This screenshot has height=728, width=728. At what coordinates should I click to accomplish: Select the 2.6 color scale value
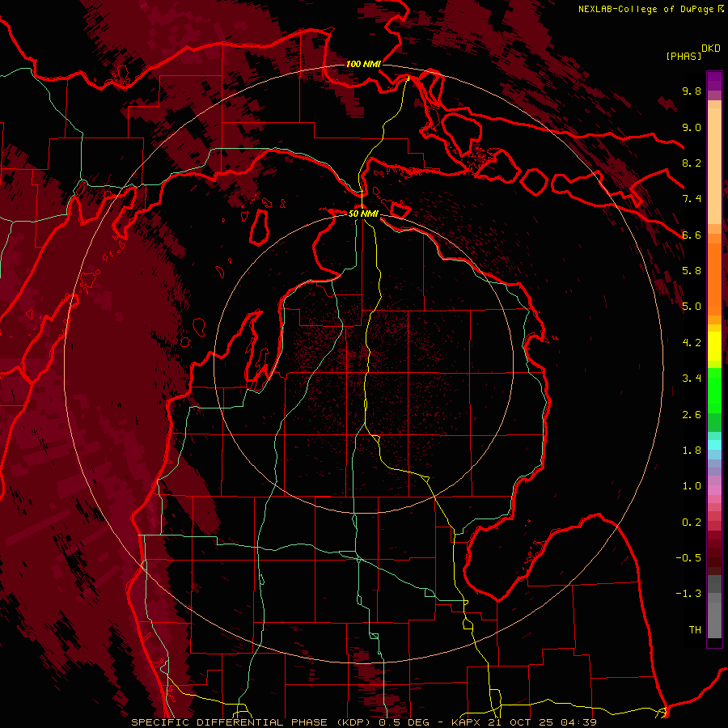point(692,415)
